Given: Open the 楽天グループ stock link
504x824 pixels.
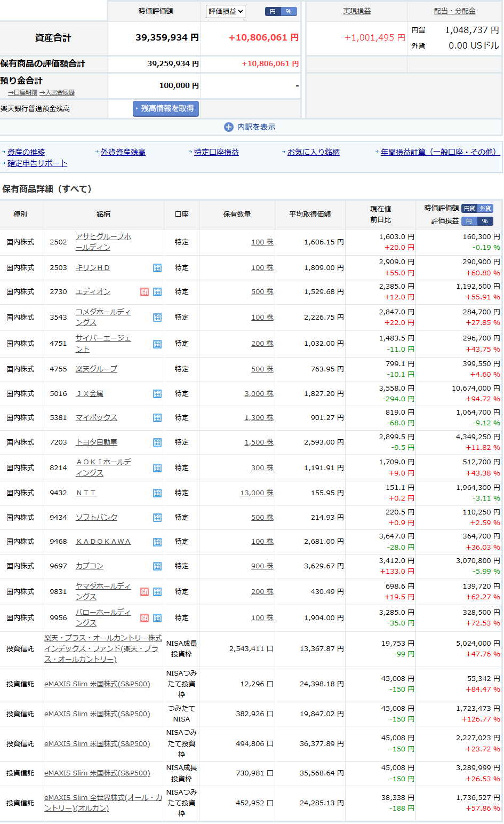Looking at the screenshot, I should click(x=97, y=369).
